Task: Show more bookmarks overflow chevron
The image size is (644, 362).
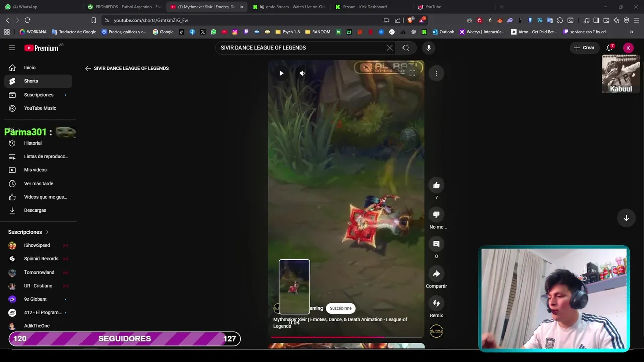Action: [632, 32]
